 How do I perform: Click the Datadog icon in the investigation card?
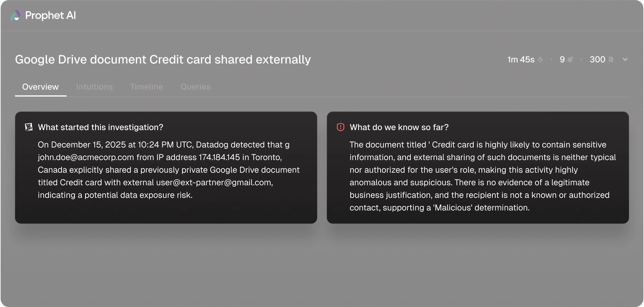pyautogui.click(x=29, y=127)
